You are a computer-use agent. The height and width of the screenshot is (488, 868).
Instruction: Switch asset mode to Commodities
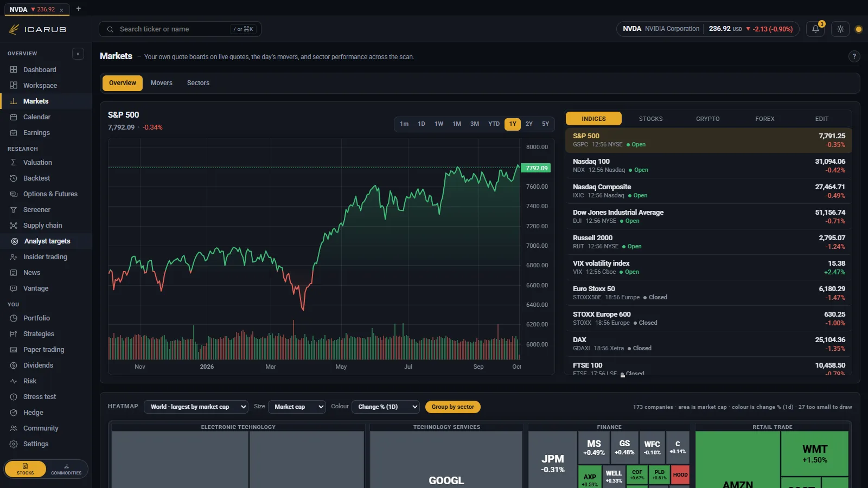pos(66,469)
